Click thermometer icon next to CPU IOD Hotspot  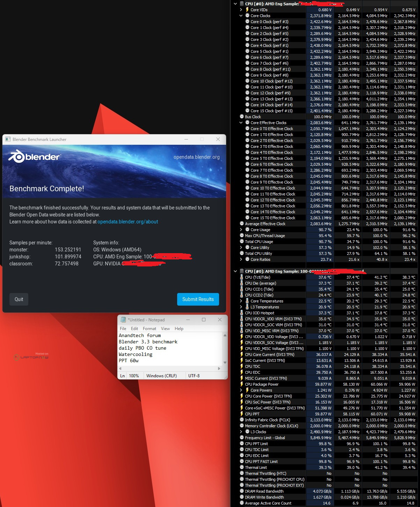coord(241,313)
